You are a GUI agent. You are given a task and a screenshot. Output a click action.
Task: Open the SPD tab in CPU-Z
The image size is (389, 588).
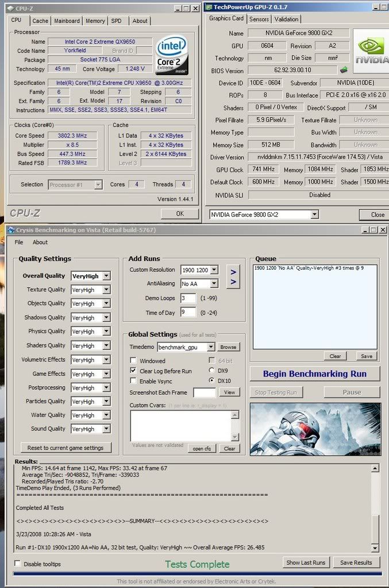tap(117, 21)
